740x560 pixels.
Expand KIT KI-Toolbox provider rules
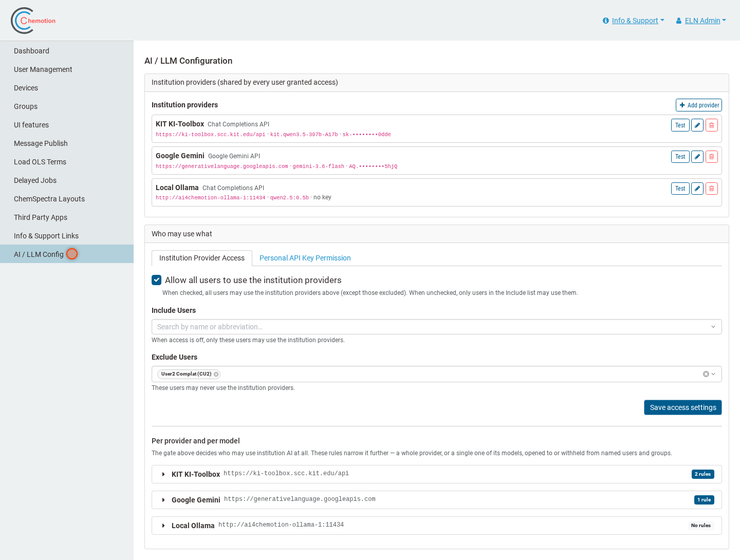coord(163,474)
